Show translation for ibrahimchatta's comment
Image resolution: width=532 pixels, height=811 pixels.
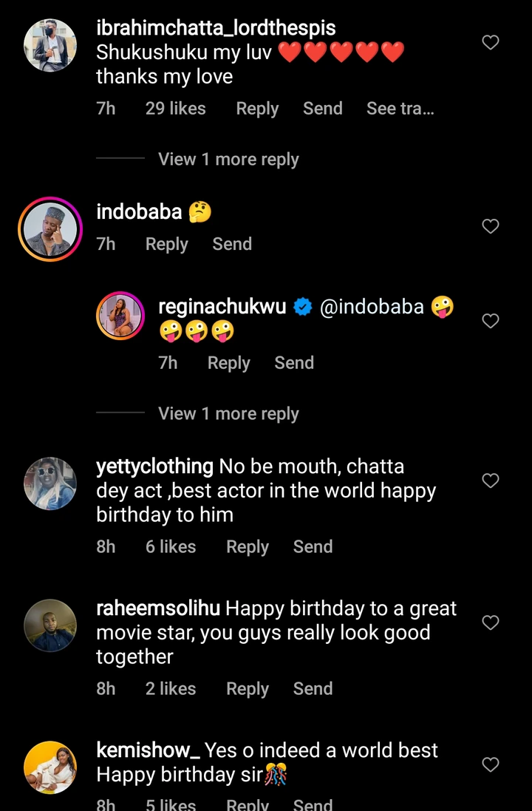(x=400, y=109)
